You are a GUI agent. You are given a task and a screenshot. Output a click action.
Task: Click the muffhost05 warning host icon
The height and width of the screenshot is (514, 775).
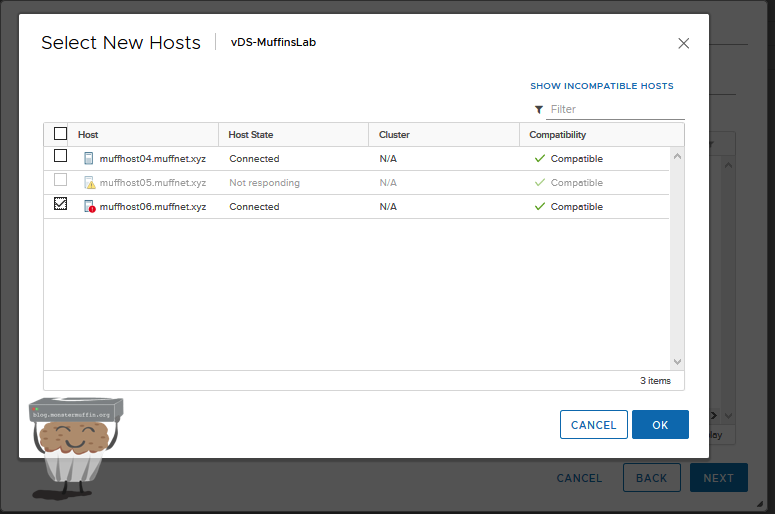point(89,183)
